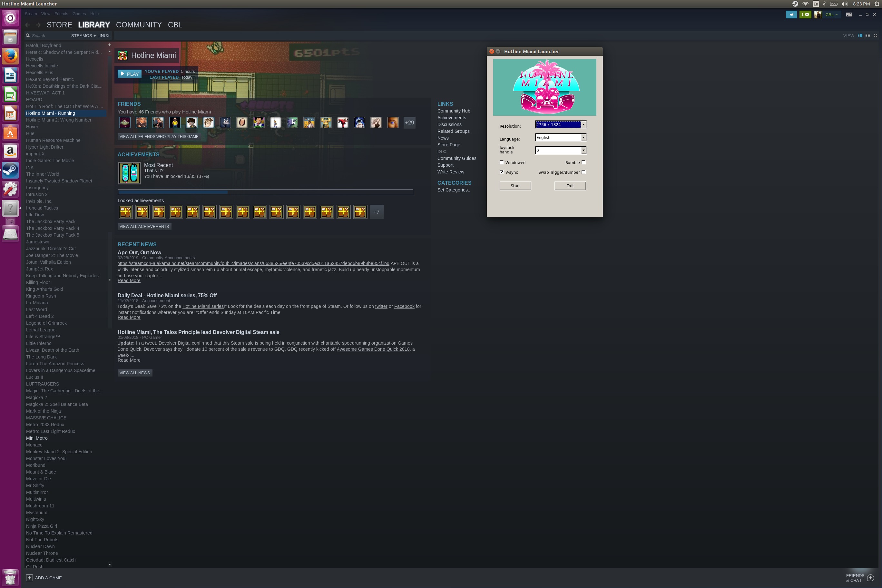This screenshot has height=588, width=882.
Task: Open the Joystick handle dropdown arrow
Action: 583,150
